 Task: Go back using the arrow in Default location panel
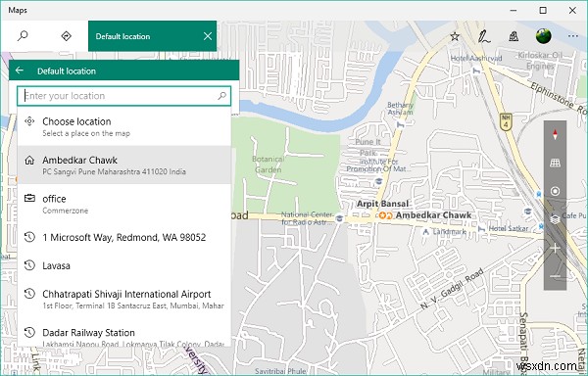pos(20,70)
